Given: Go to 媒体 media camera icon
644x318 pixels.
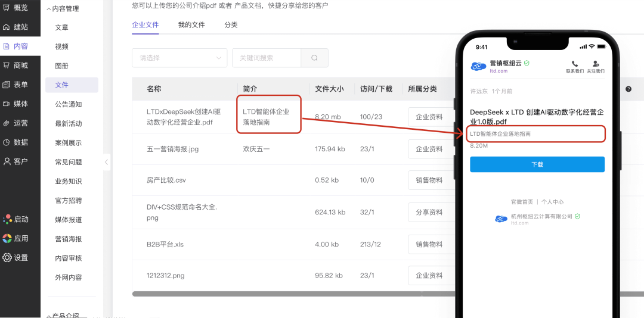Looking at the screenshot, I should coord(6,104).
